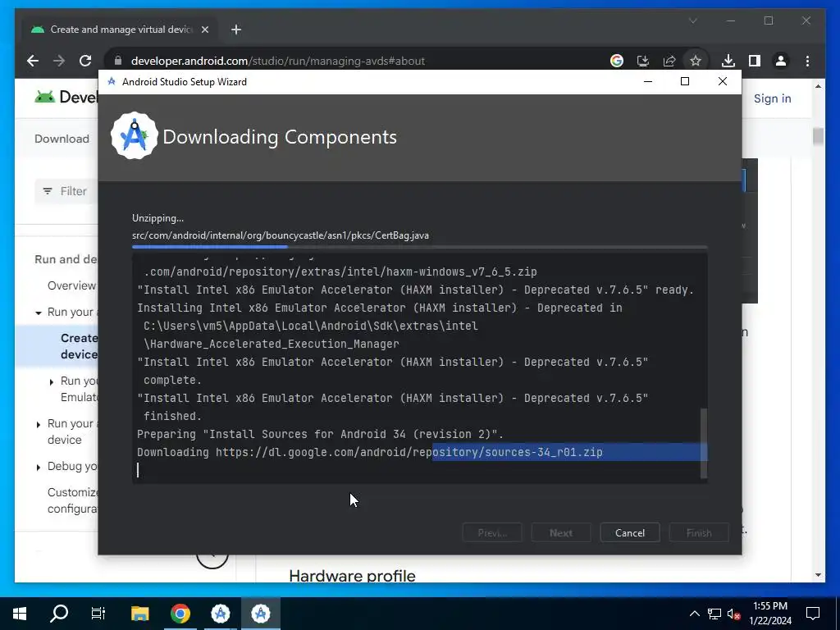
Task: Click the Google icon in the address bar
Action: [617, 61]
